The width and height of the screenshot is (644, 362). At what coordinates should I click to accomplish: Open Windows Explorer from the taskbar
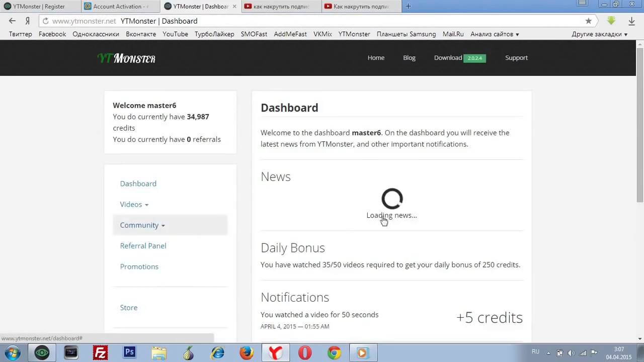(x=158, y=353)
